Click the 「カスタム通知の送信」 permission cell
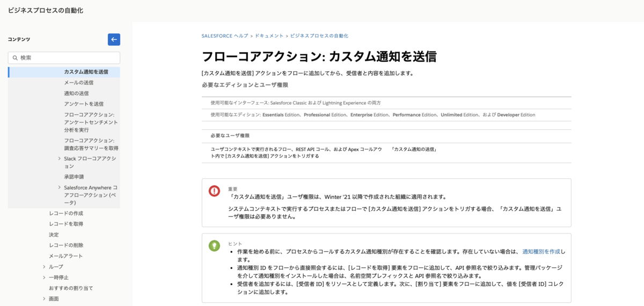The width and height of the screenshot is (644, 306). click(414, 149)
